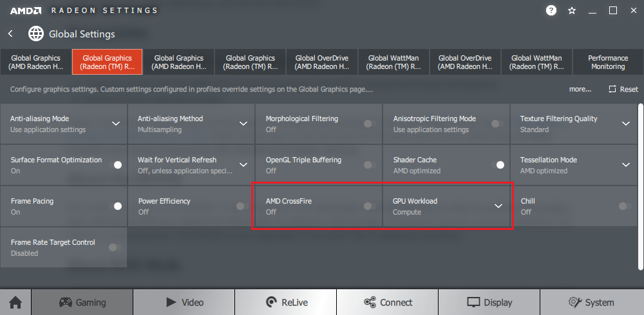The height and width of the screenshot is (315, 644).
Task: Open second Global OverDrive (AMD Radeon H...) tab
Action: tap(465, 62)
